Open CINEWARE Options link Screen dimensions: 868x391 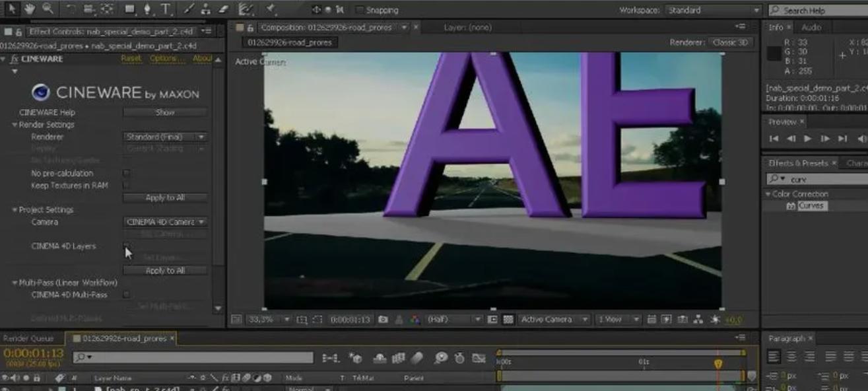tap(166, 59)
